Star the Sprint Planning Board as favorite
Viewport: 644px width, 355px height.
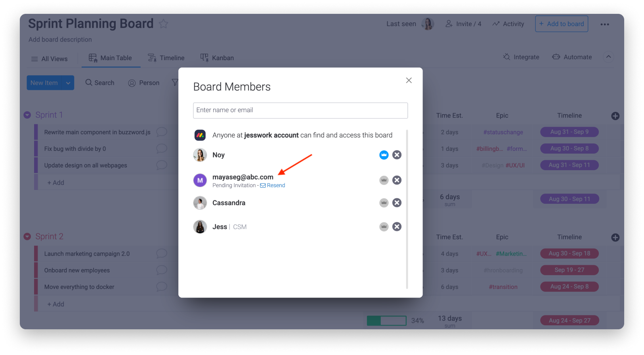tap(163, 24)
